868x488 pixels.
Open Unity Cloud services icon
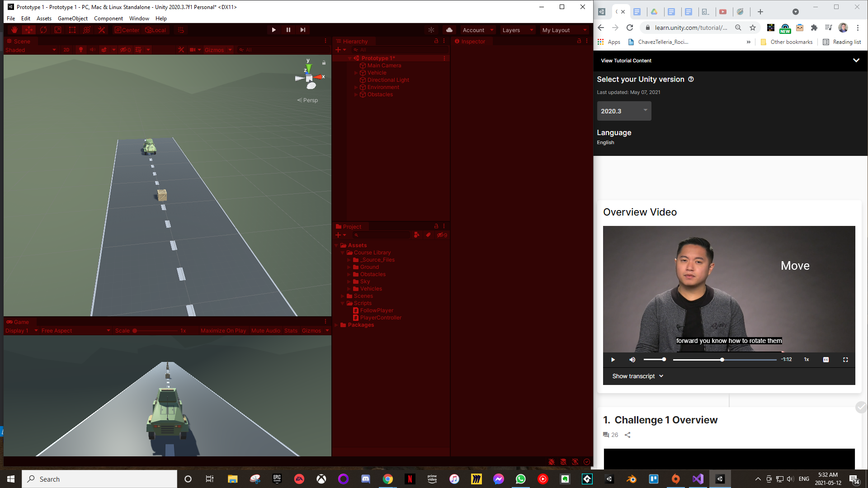[x=449, y=30]
